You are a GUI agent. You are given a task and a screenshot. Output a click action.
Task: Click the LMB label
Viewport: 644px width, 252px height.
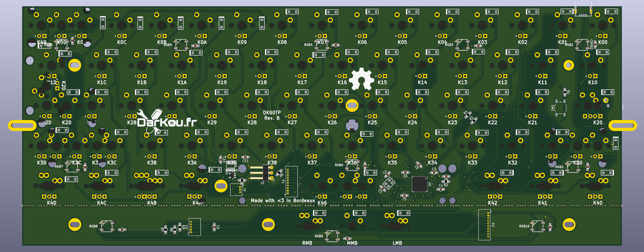(397, 243)
